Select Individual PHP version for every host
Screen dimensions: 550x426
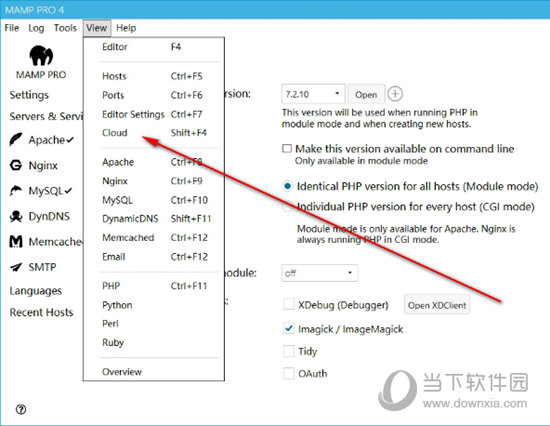(x=287, y=207)
